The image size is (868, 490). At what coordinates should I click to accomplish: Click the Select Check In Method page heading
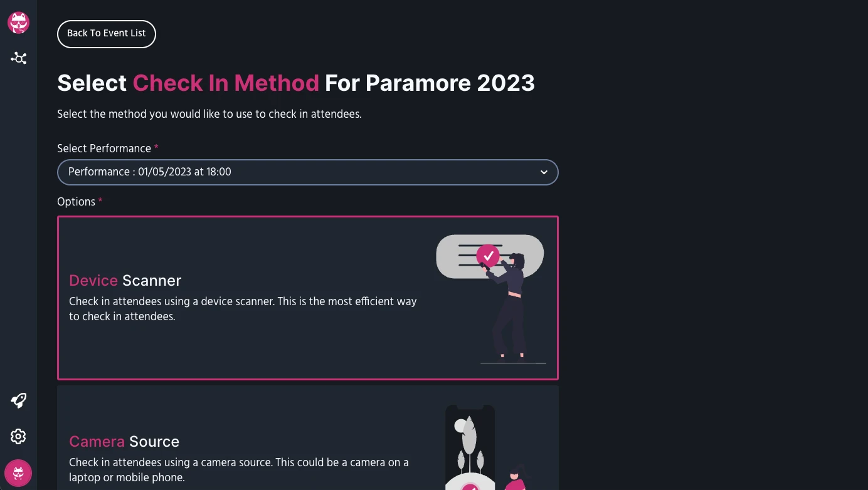(x=296, y=83)
